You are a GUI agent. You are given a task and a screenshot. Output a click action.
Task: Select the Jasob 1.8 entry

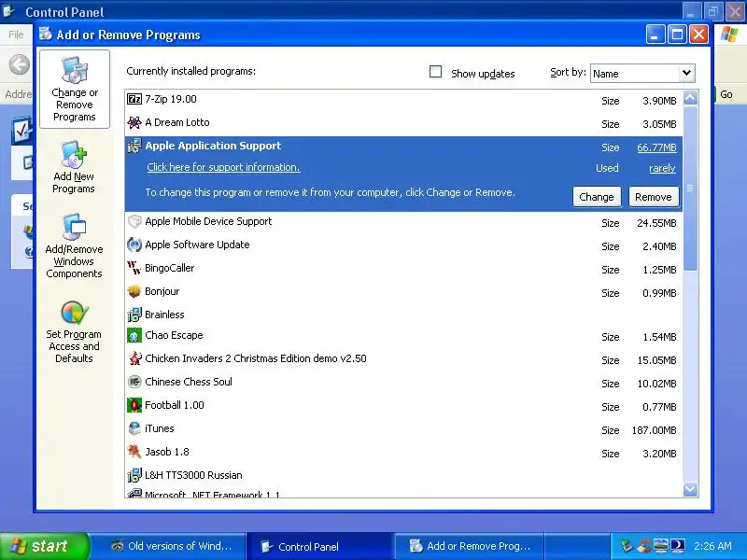[403, 453]
